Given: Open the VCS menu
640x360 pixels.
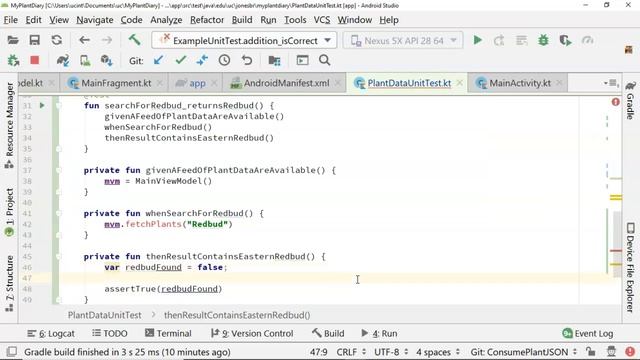Looking at the screenshot, I should pos(322,20).
